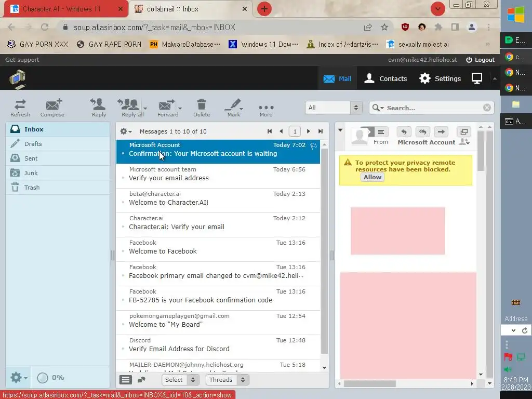Click the page number box

[295, 131]
